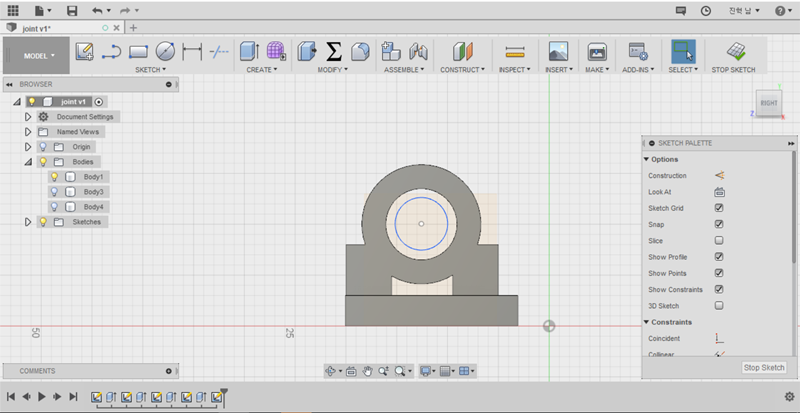Expand the Document Settings tree node
The image size is (800, 413).
28,117
